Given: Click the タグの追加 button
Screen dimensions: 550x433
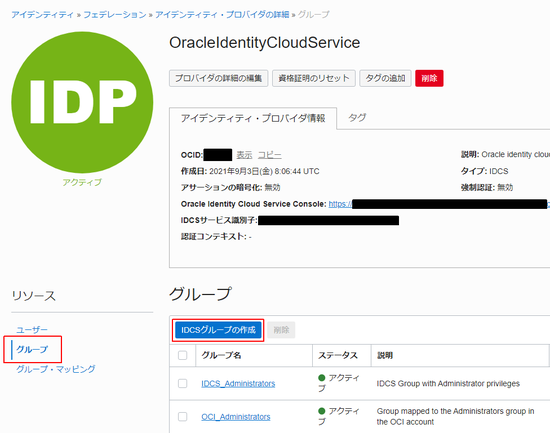Looking at the screenshot, I should pos(385,78).
